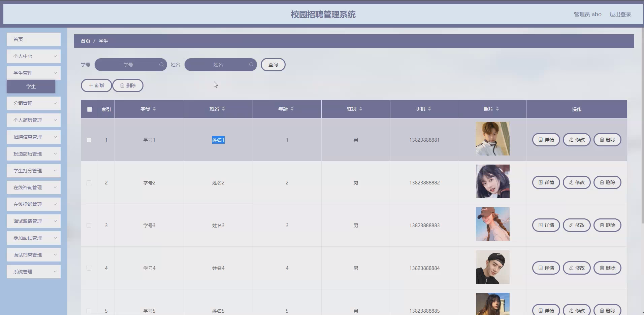Expand the 投递简历管理 sidebar menu
This screenshot has width=644, height=315.
click(34, 154)
